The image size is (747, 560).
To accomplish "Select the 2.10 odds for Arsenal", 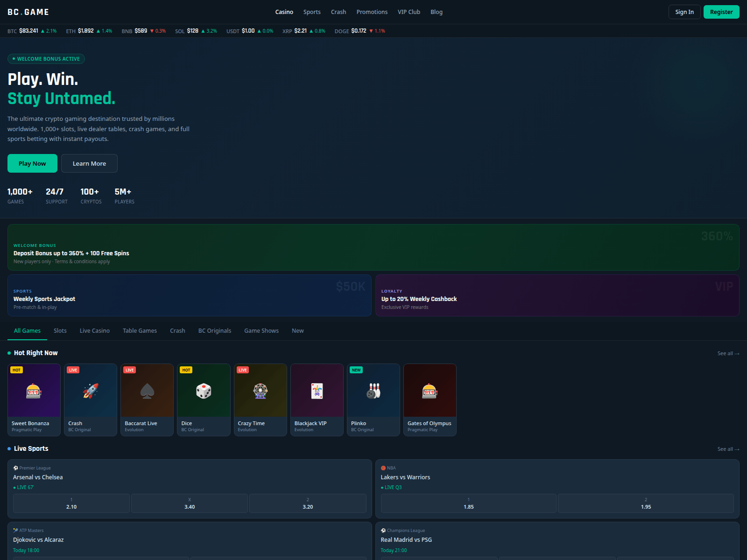I will (71, 503).
